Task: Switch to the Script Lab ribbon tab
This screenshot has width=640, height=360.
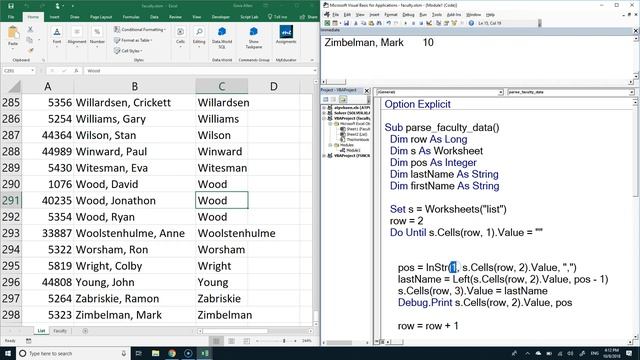Action: 249,17
